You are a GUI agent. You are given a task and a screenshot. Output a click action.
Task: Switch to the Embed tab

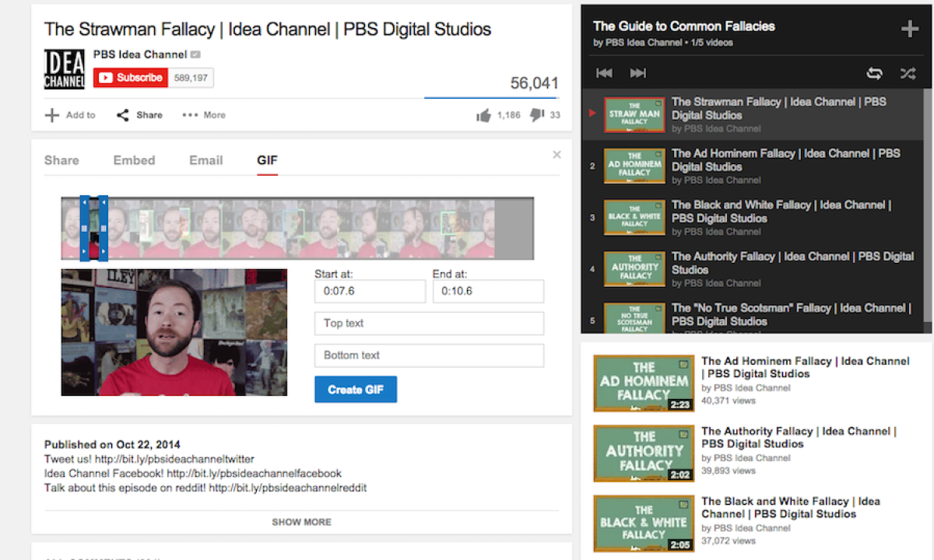(x=134, y=160)
